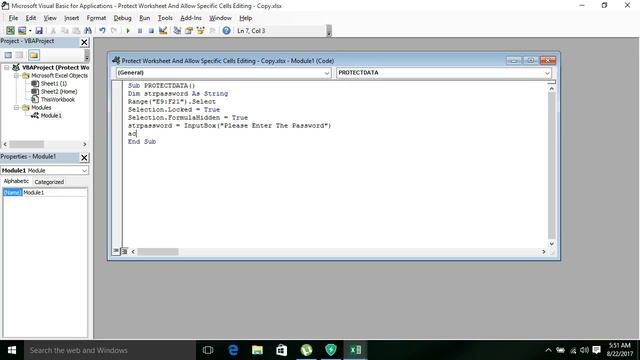This screenshot has width=640, height=360.
Task: Open File Explorer from the taskbar
Action: [258, 350]
